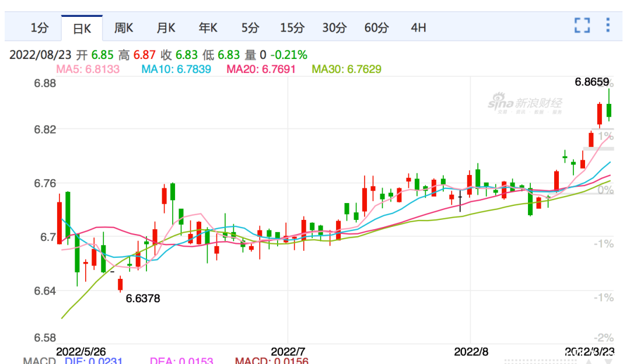The image size is (630, 364).
Task: Click the 2022/7 axis date label
Action: [x=288, y=352]
